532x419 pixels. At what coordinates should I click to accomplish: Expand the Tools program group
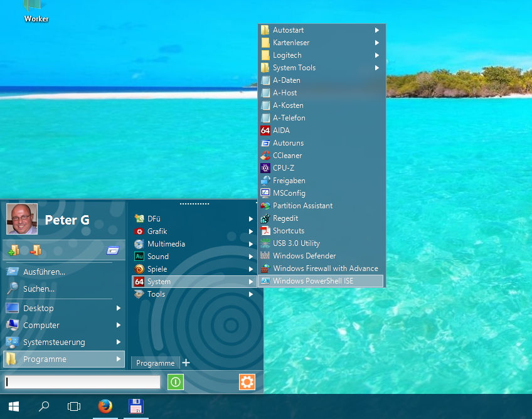[194, 294]
